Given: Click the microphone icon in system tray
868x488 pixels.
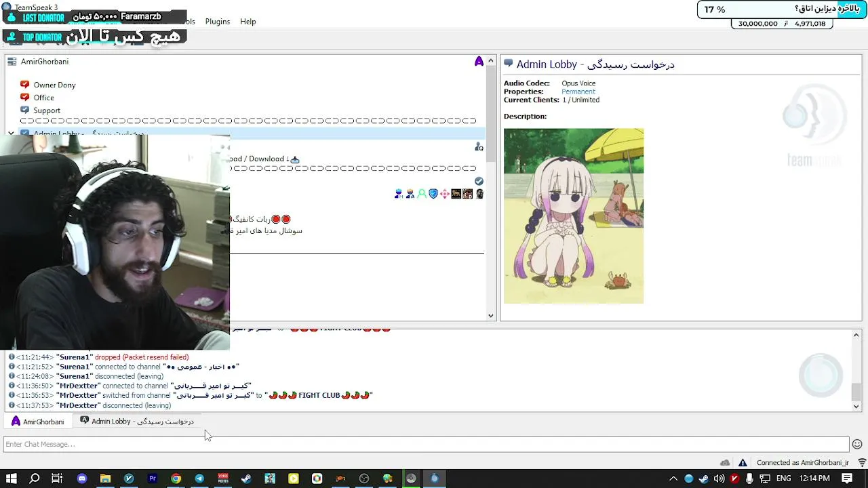Looking at the screenshot, I should pyautogui.click(x=749, y=479).
